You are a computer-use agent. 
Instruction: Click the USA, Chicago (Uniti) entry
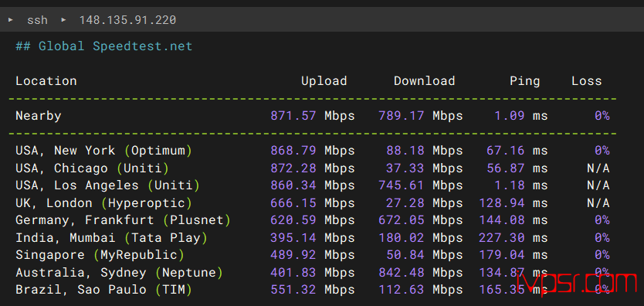point(93,168)
